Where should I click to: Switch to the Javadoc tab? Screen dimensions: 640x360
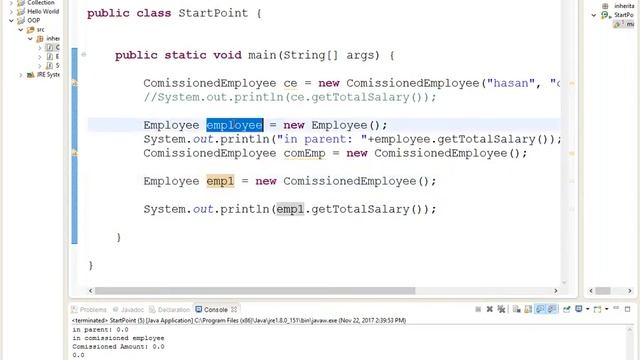click(x=128, y=310)
